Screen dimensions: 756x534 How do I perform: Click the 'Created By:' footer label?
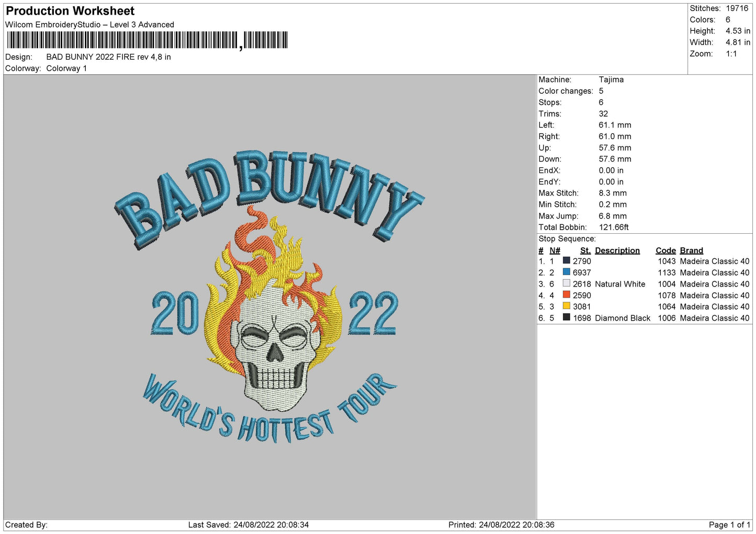pyautogui.click(x=26, y=525)
